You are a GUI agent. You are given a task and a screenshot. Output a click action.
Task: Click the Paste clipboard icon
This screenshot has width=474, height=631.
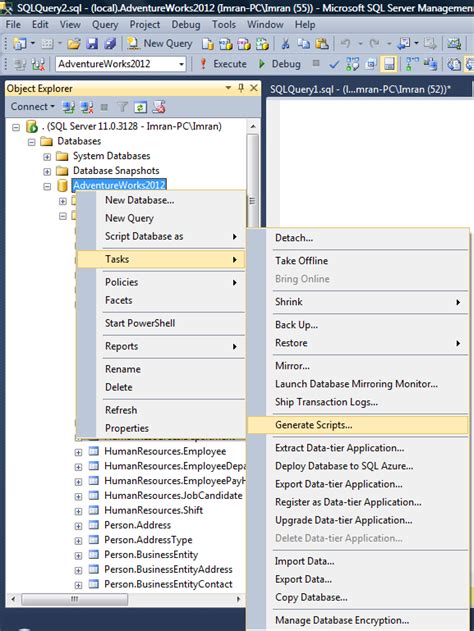321,43
